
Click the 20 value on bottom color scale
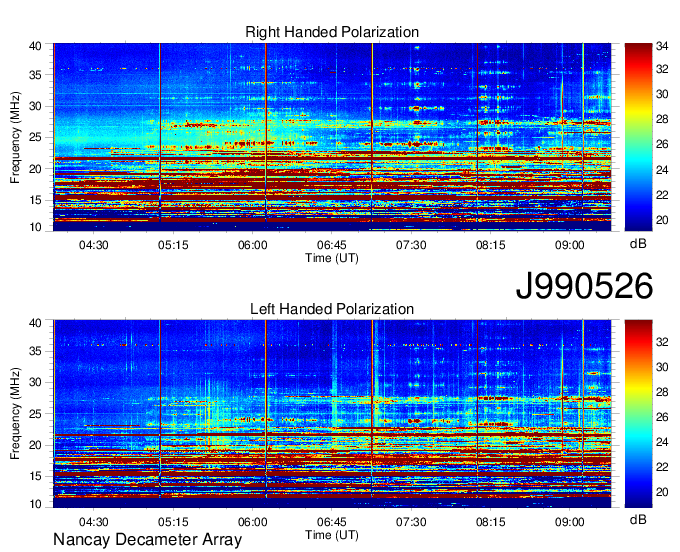pyautogui.click(x=662, y=492)
